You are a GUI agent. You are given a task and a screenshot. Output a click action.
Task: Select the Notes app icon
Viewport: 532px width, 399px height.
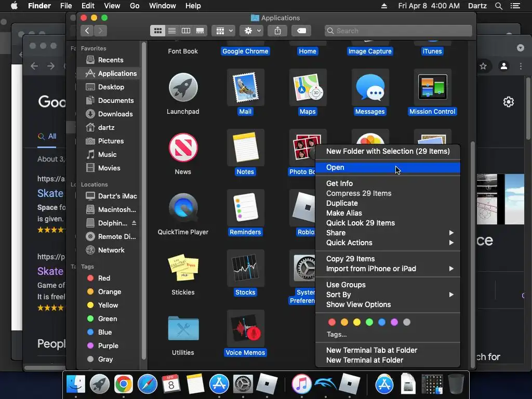click(245, 148)
